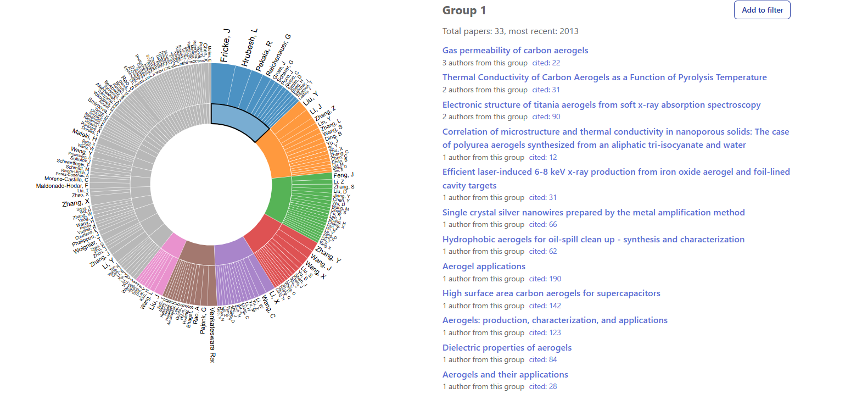Click the Add to filter button
Viewport: 868px width, 394px height.
pyautogui.click(x=762, y=10)
